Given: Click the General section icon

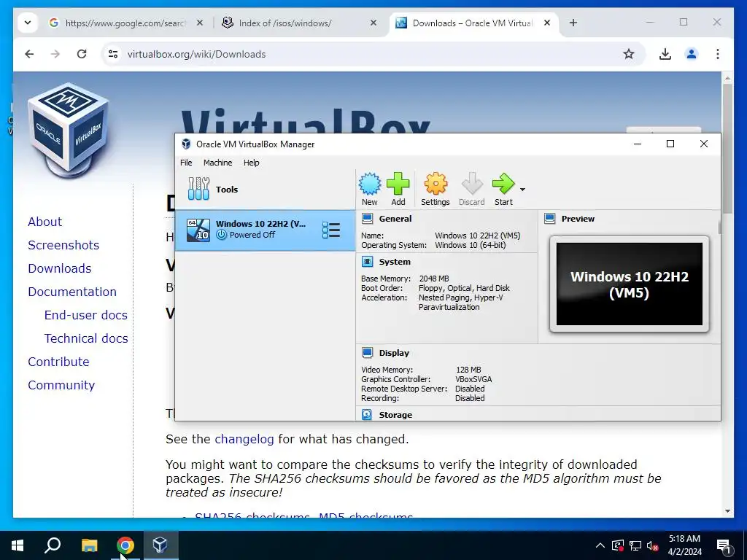Looking at the screenshot, I should point(368,219).
